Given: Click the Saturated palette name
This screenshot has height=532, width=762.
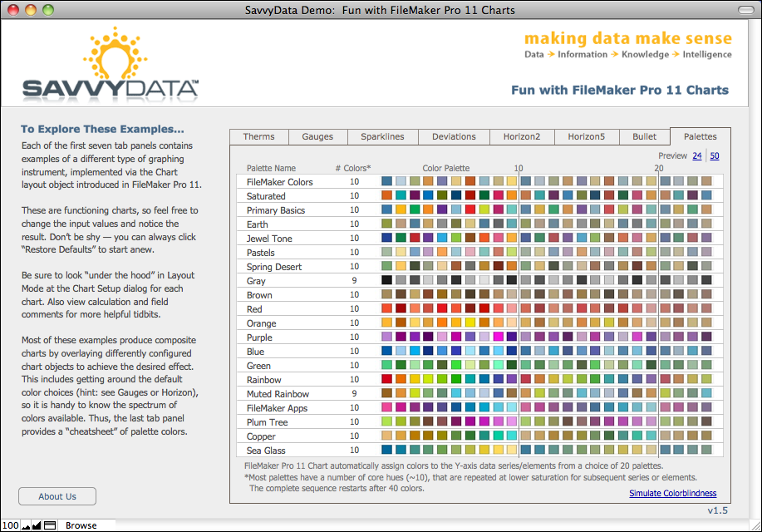Looking at the screenshot, I should click(x=266, y=196).
